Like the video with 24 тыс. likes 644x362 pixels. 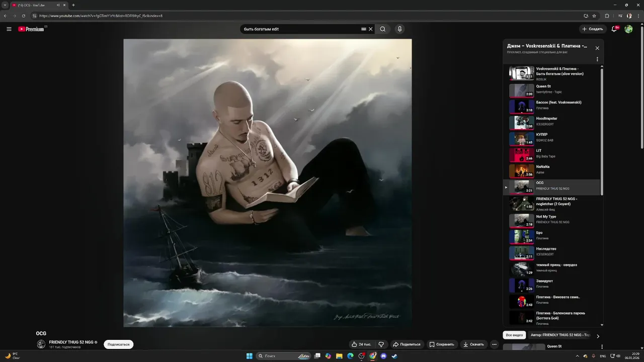pyautogui.click(x=362, y=344)
